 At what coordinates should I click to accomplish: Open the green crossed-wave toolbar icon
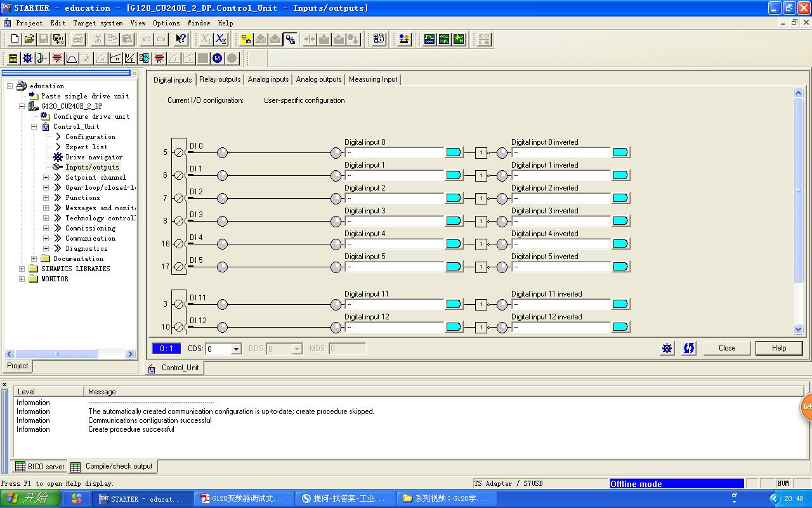click(444, 39)
